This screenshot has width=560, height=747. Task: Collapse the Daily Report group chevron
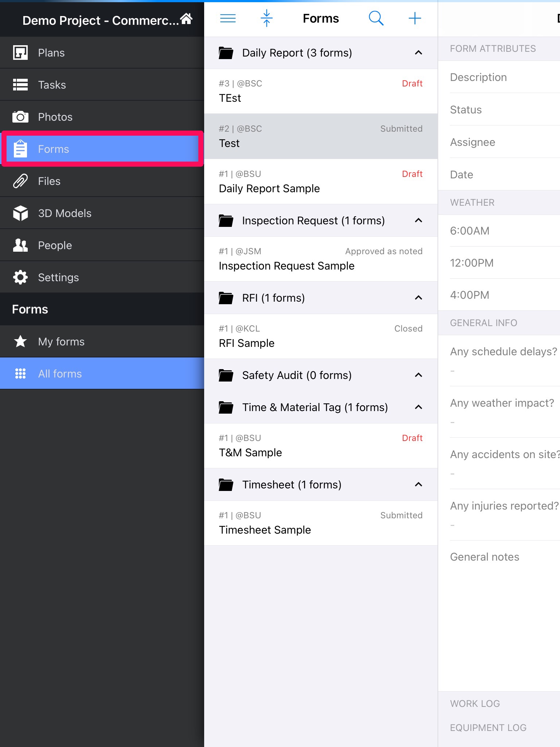(419, 53)
